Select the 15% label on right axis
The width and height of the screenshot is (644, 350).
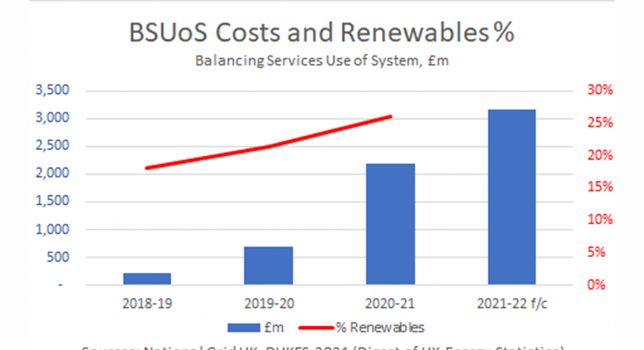[599, 188]
